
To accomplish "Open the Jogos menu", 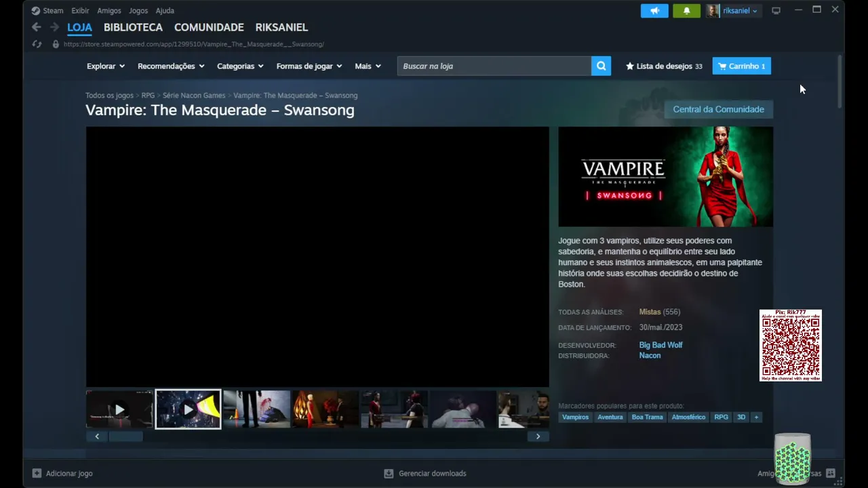I will [x=138, y=11].
